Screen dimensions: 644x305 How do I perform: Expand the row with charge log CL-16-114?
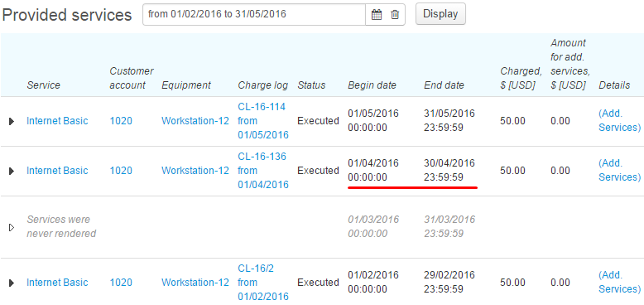tap(12, 121)
